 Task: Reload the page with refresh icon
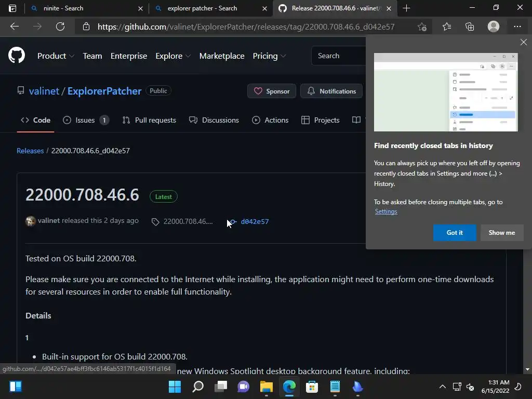60,26
